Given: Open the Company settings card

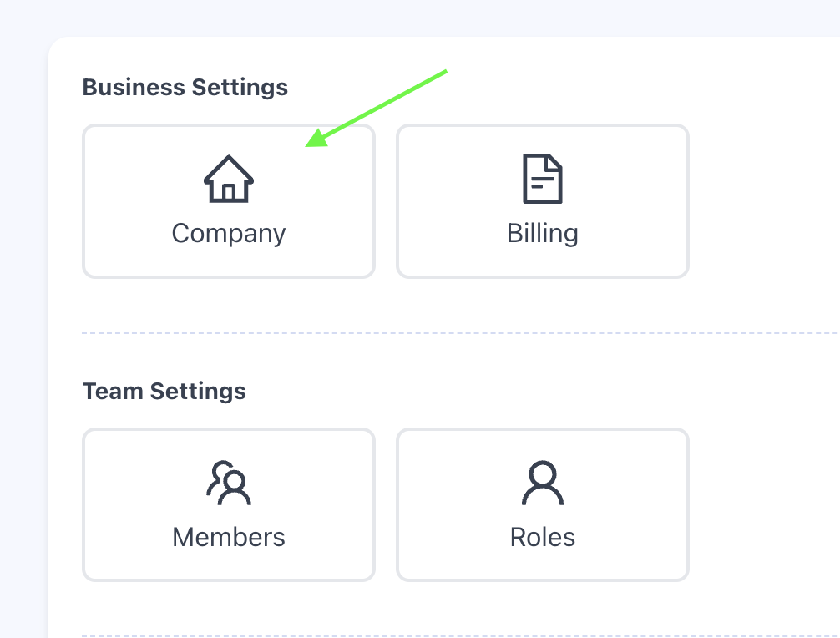Looking at the screenshot, I should click(x=229, y=201).
